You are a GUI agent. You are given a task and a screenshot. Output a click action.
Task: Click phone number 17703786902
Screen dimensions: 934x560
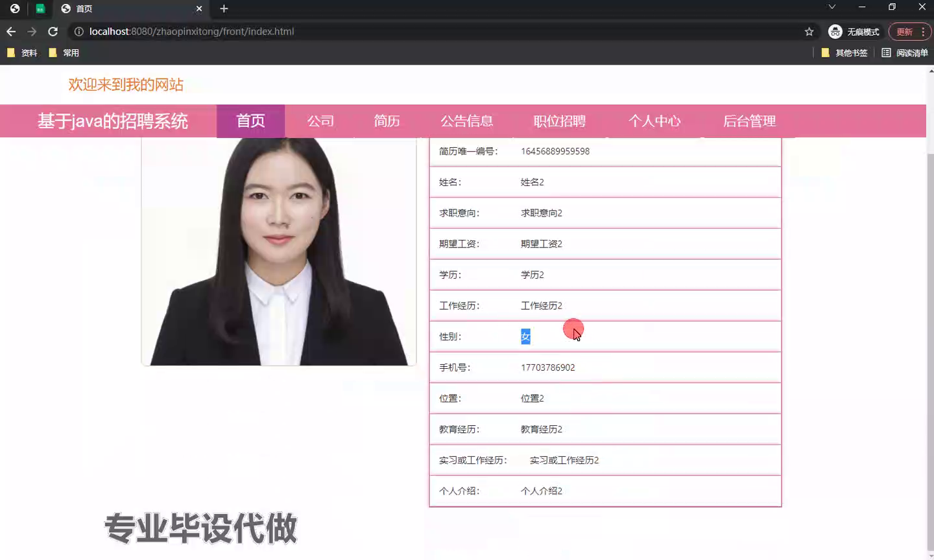coord(548,367)
